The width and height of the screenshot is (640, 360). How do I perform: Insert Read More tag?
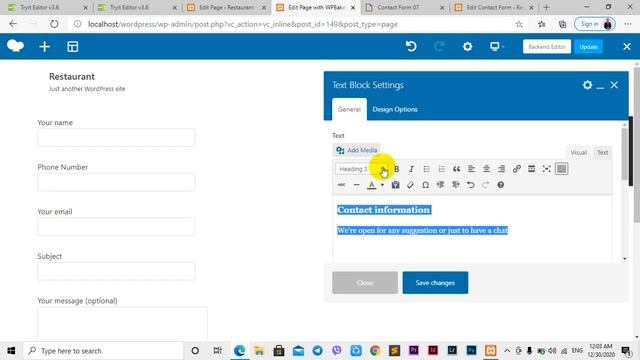531,169
